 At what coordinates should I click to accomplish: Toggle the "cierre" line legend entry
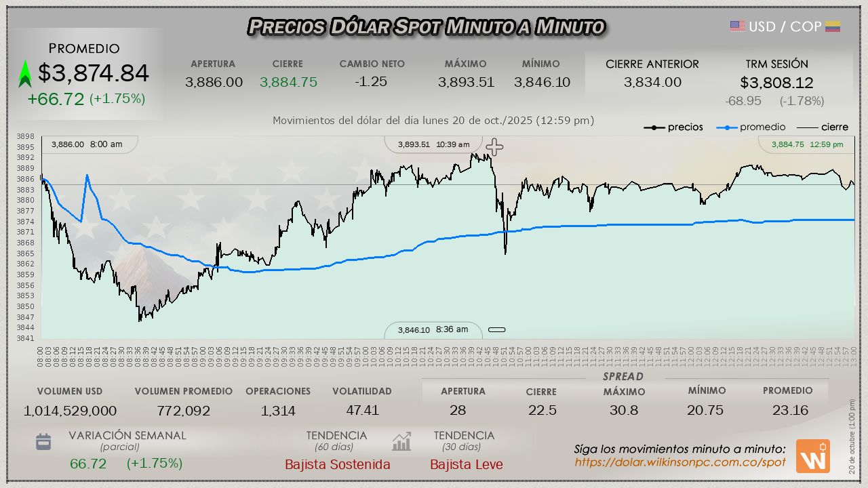tap(822, 127)
